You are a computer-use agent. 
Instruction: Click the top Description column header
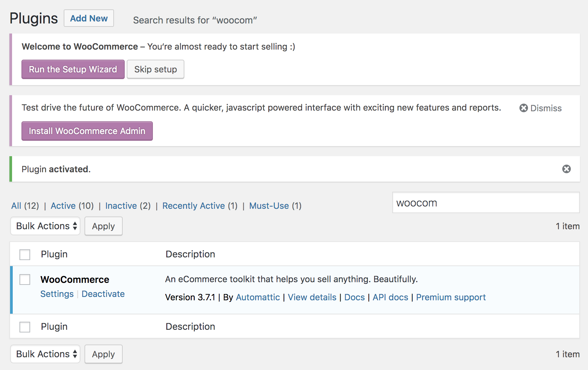coord(190,254)
